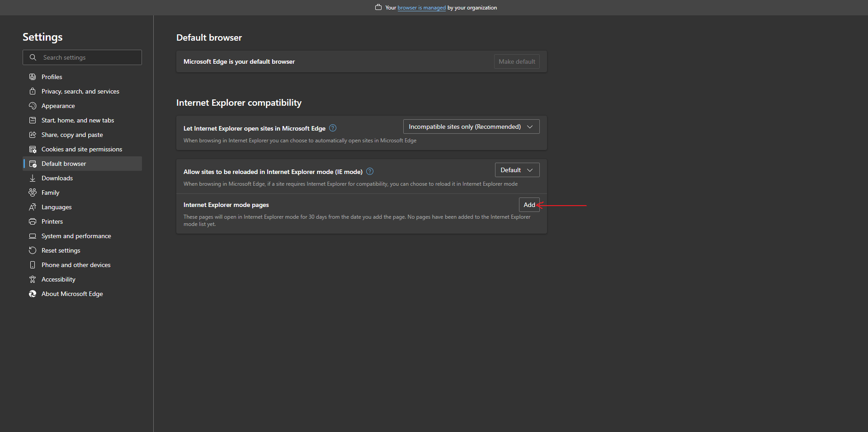Click the Appearance palette icon
The width and height of the screenshot is (868, 432).
pos(33,106)
